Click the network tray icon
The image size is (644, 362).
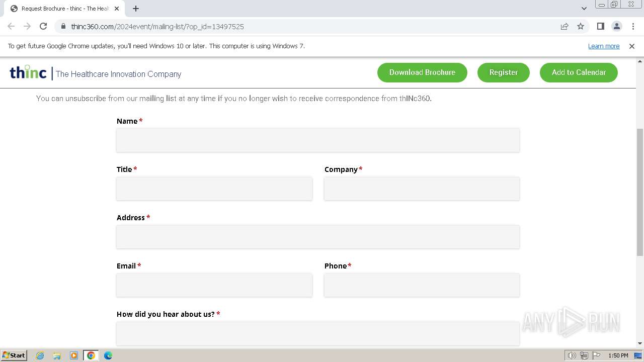(x=584, y=355)
